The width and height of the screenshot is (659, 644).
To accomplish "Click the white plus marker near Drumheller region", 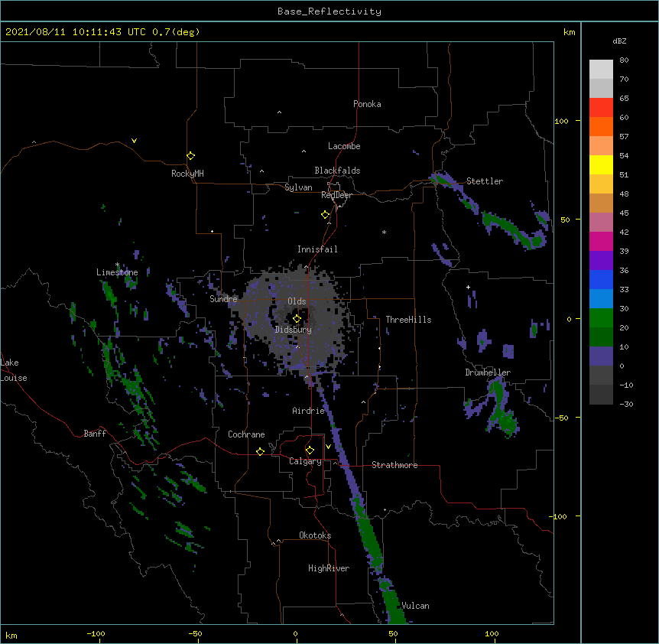I will [468, 287].
